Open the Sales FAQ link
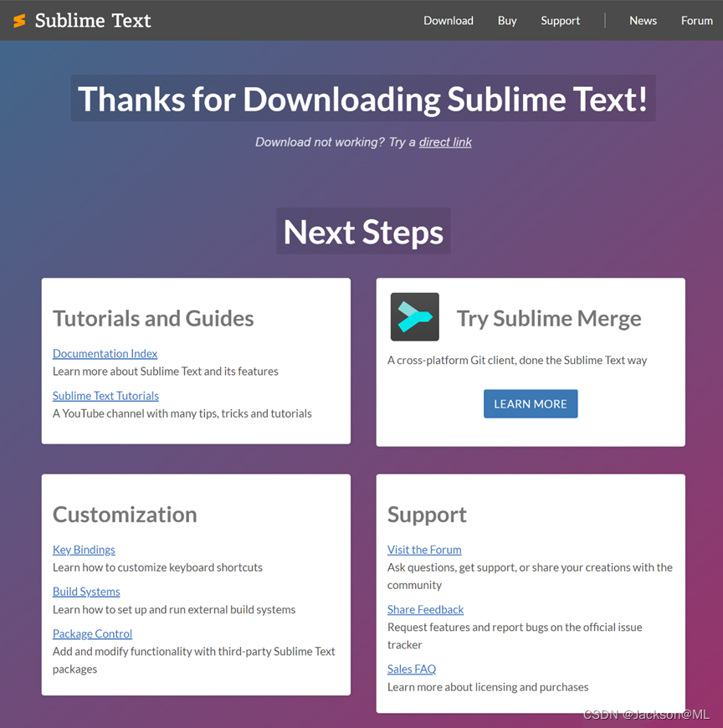 coord(412,669)
